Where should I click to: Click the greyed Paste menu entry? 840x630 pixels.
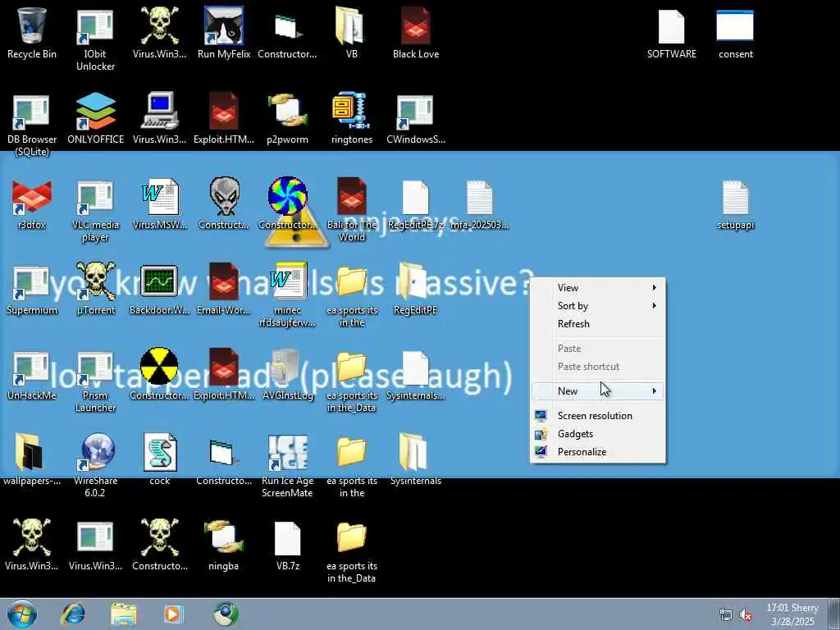pos(598,348)
